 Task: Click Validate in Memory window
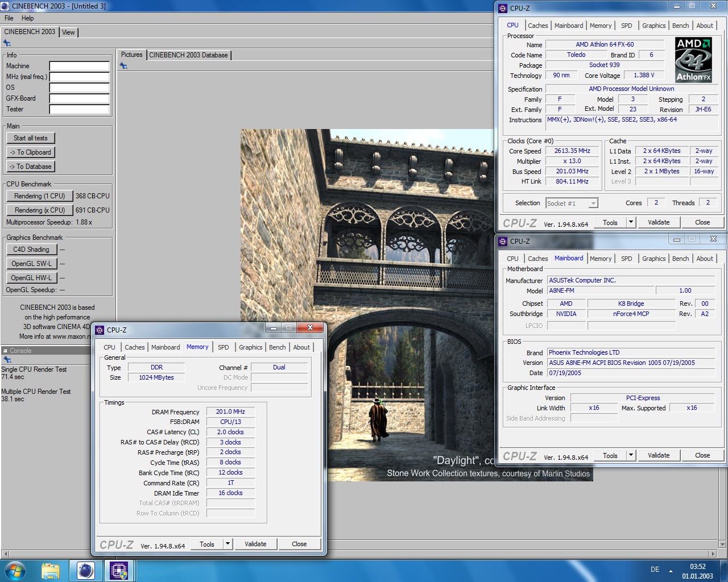255,544
